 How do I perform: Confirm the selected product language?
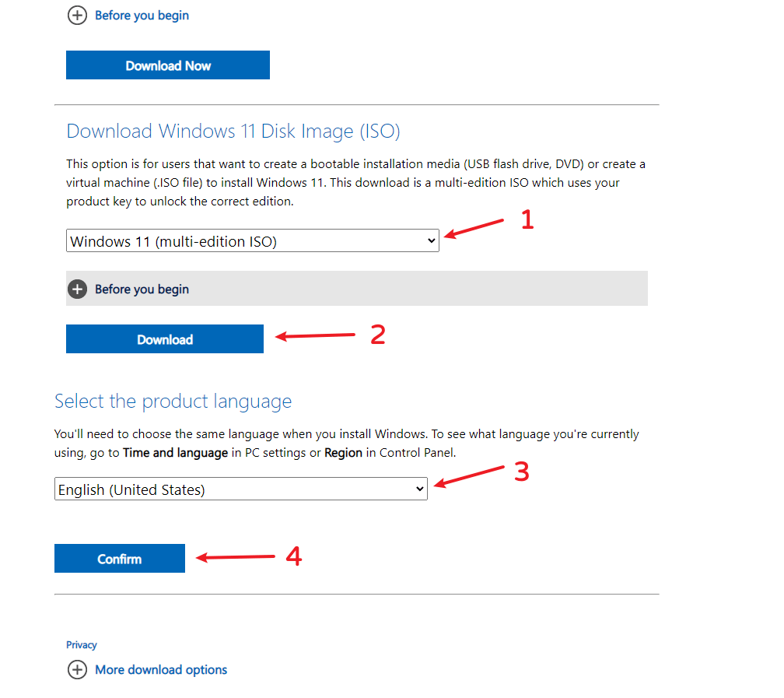point(120,559)
